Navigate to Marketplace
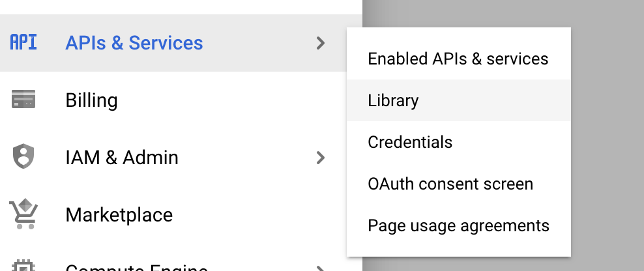The width and height of the screenshot is (644, 271). pos(119,214)
